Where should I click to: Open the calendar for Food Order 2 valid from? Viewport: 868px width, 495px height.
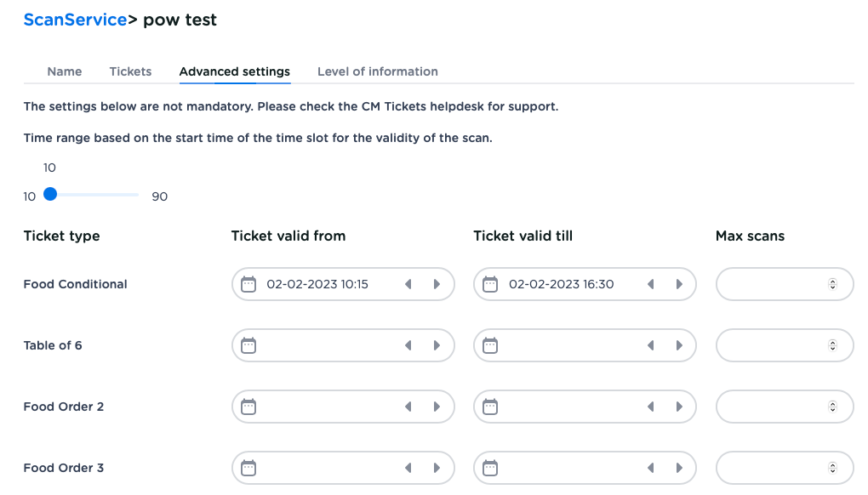248,407
